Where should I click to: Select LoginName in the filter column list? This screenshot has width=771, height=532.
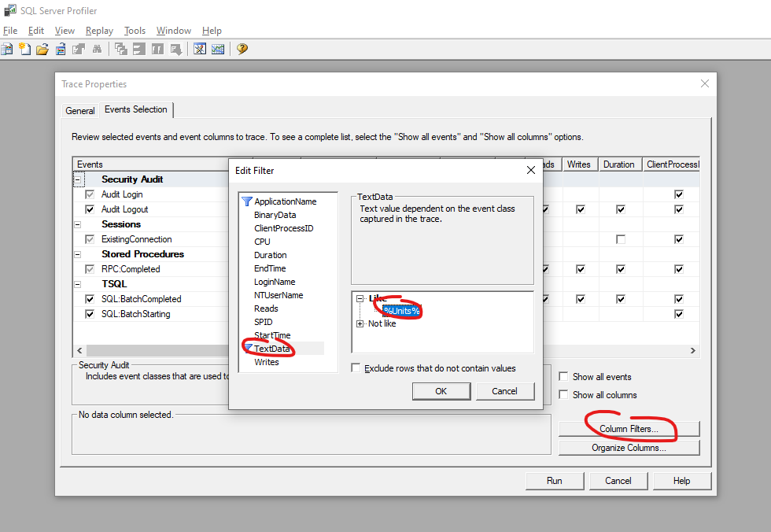pyautogui.click(x=275, y=282)
